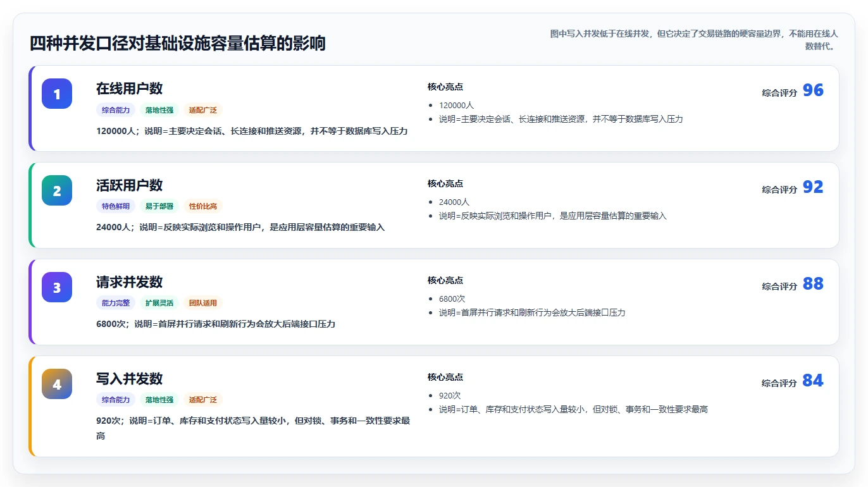Select the page title 四种并发口径对基础设施容量估算的影响
Viewport: 868px width, 487px height.
(x=178, y=44)
